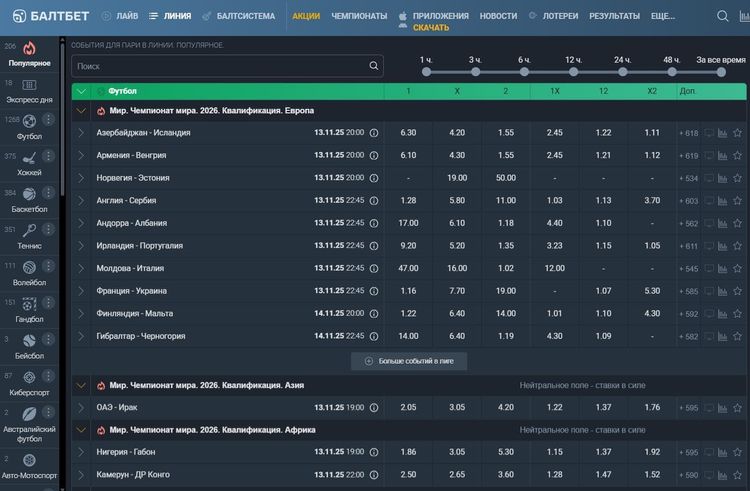Collapse the Футбол section header
This screenshot has width=750, height=491.
click(81, 91)
